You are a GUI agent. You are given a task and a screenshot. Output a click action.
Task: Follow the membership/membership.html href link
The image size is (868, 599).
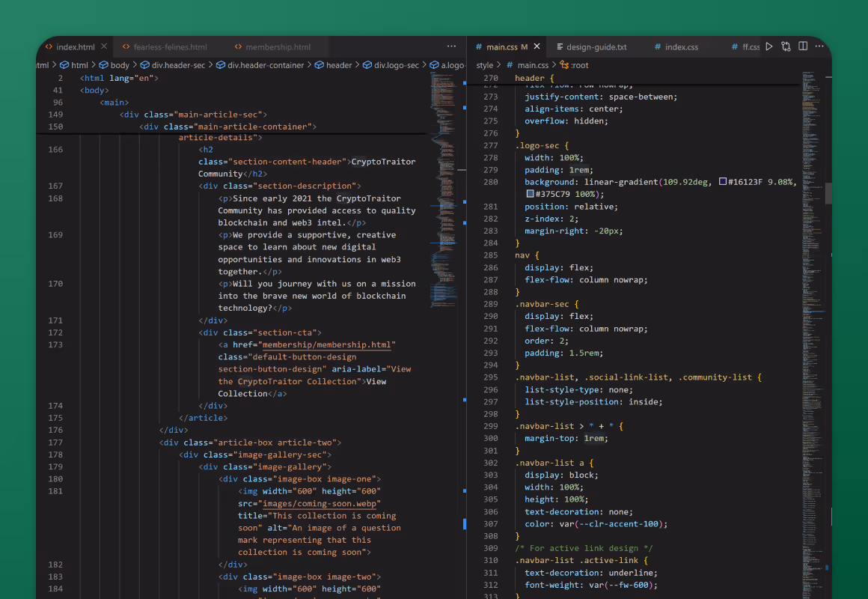(326, 344)
